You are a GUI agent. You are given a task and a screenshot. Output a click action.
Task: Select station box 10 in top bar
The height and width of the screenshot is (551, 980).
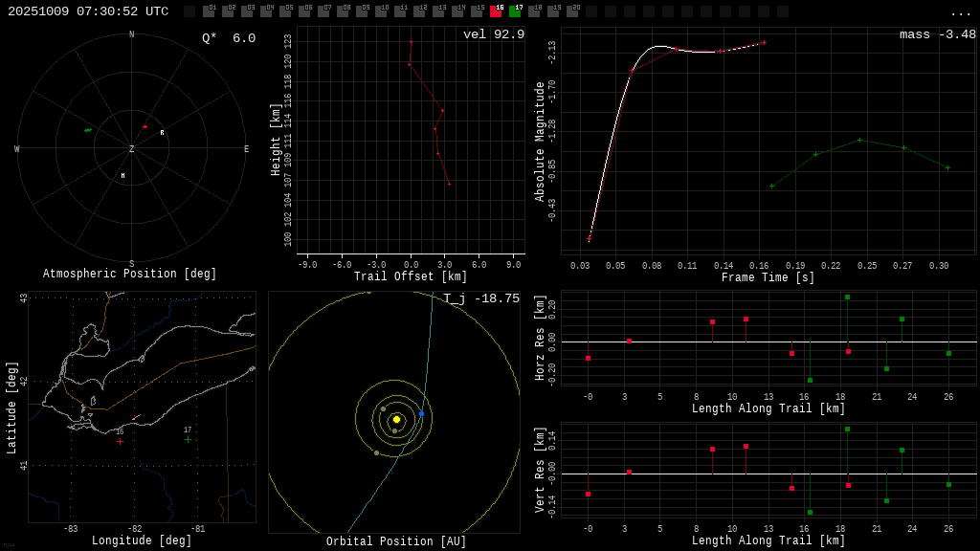pos(381,11)
